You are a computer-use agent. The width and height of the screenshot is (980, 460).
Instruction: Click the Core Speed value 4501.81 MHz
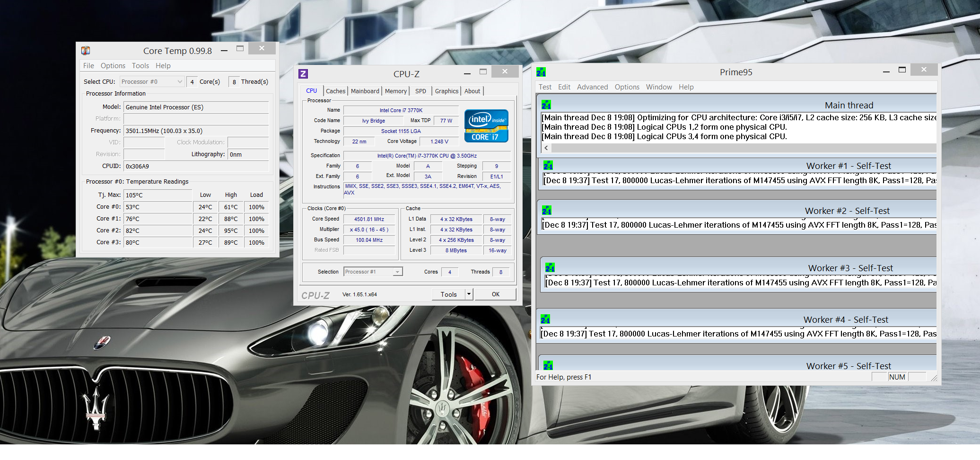coord(369,219)
